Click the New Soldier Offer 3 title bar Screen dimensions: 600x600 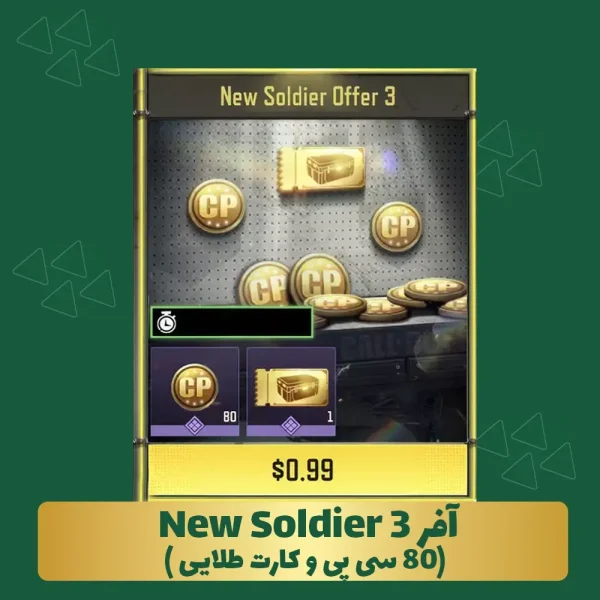point(308,96)
